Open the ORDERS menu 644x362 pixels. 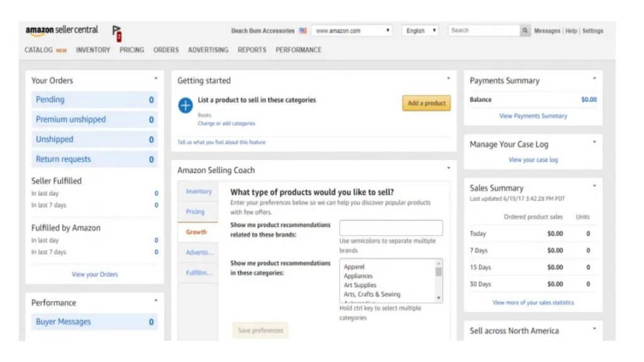pos(166,50)
